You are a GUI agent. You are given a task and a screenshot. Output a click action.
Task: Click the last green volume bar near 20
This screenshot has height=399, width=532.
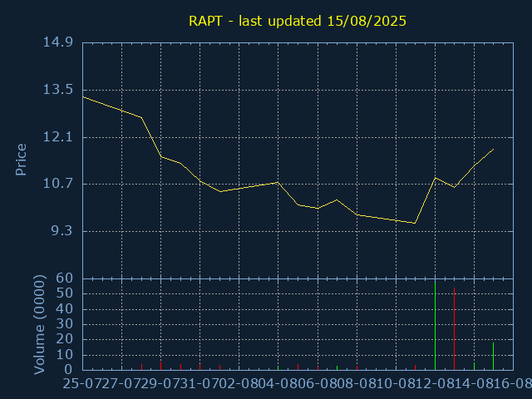[493, 357]
